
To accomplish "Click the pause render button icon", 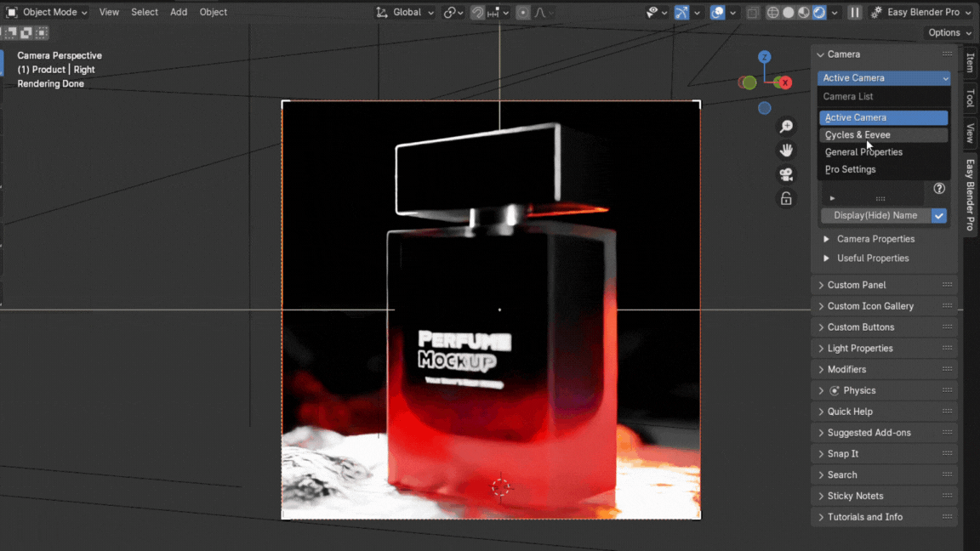I will pyautogui.click(x=854, y=13).
